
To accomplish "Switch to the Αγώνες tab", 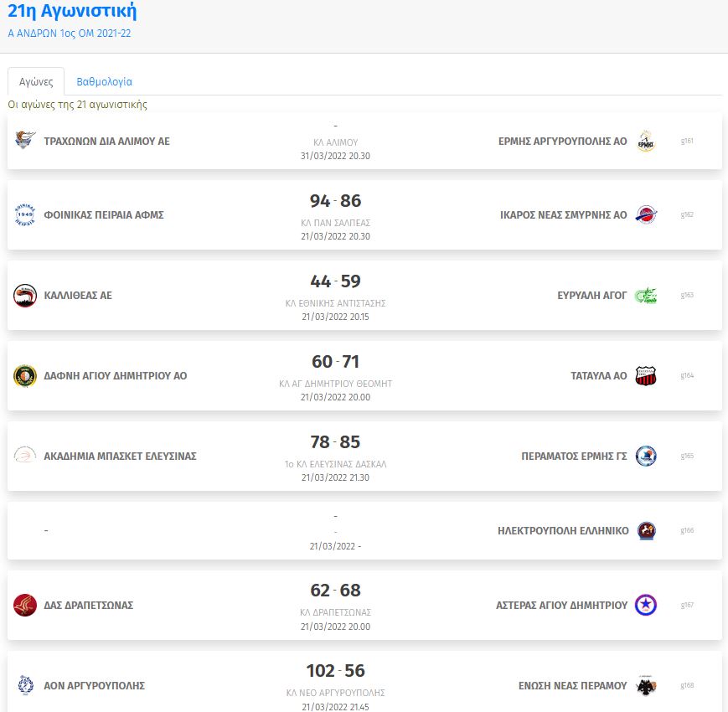I will [x=36, y=82].
